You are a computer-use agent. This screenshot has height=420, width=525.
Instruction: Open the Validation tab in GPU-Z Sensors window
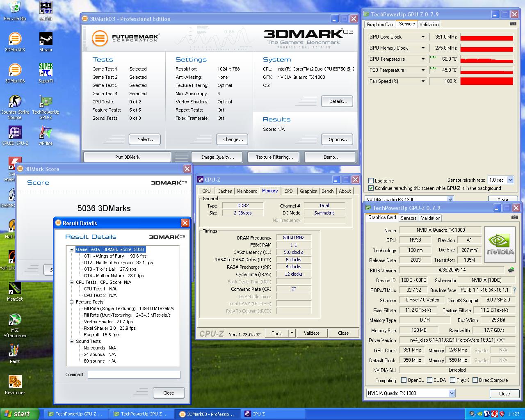(429, 25)
